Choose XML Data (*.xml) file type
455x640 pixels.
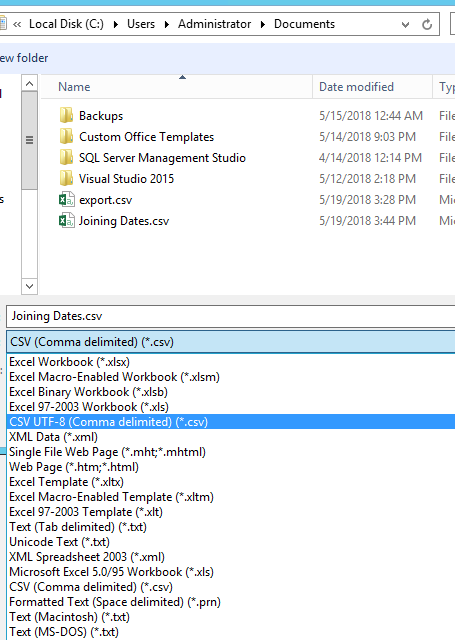[x=231, y=437]
